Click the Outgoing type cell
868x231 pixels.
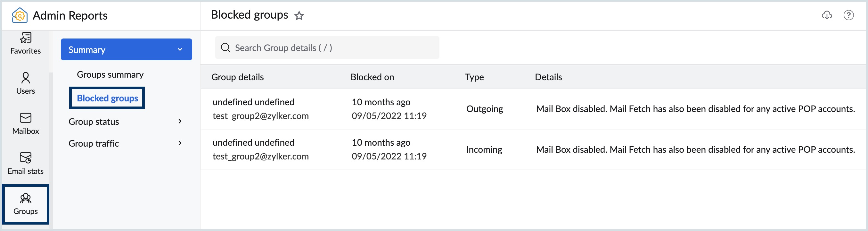point(485,109)
